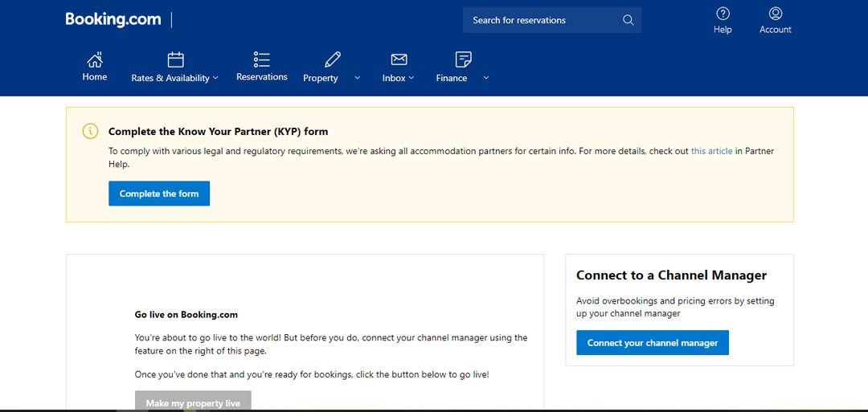Click the search magnifier icon
Image resolution: width=868 pixels, height=412 pixels.
(x=628, y=20)
